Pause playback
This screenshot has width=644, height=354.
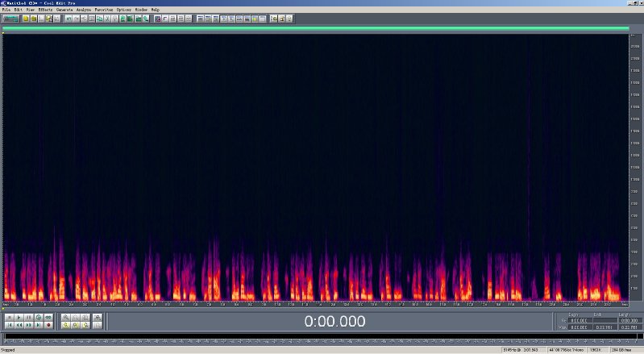click(x=29, y=318)
